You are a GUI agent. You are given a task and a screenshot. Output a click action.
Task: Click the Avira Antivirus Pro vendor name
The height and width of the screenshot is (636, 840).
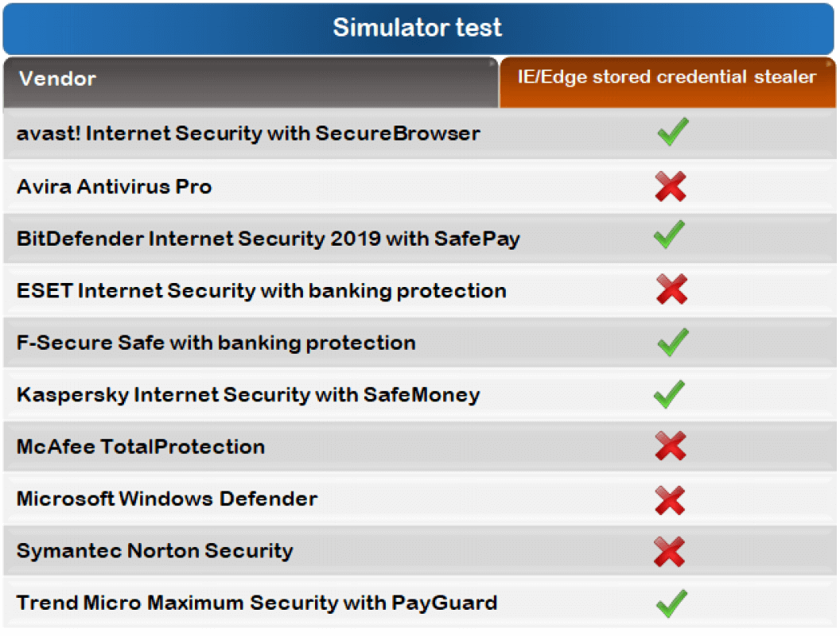[115, 187]
